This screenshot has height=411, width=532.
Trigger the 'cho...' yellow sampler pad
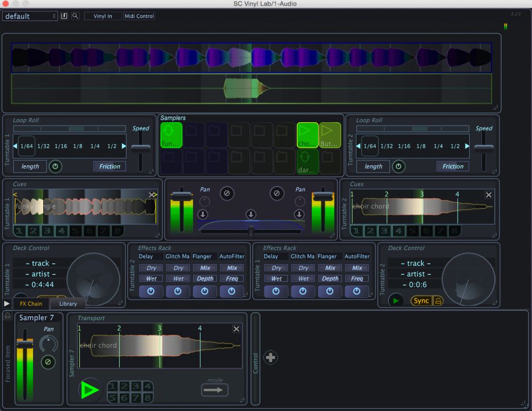tap(307, 135)
